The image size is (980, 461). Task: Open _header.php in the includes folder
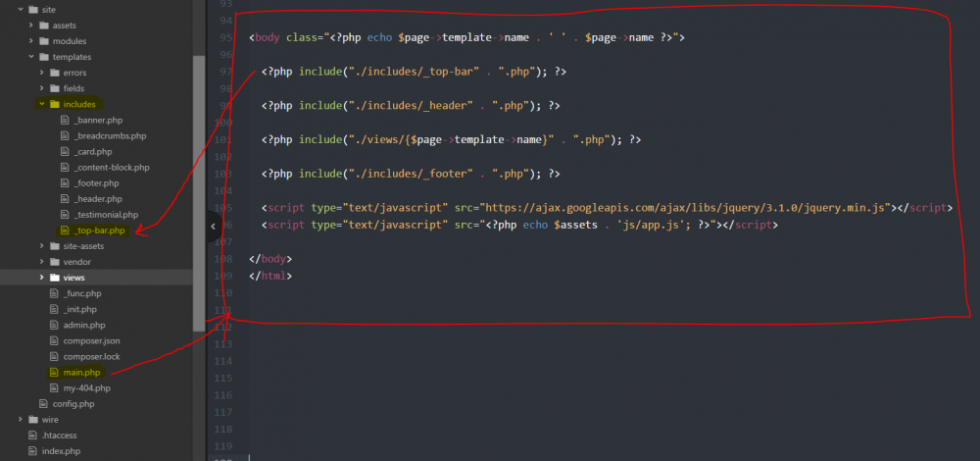pos(98,199)
